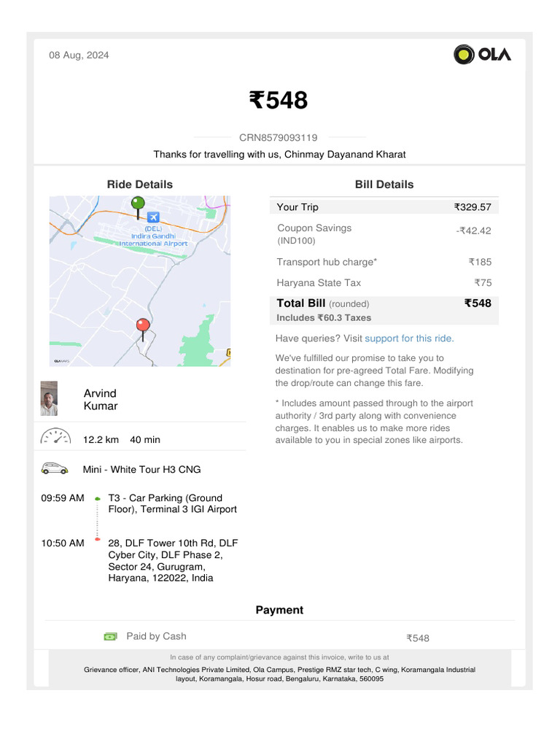
Task: Click the Paid by Cash label
Action: point(156,636)
